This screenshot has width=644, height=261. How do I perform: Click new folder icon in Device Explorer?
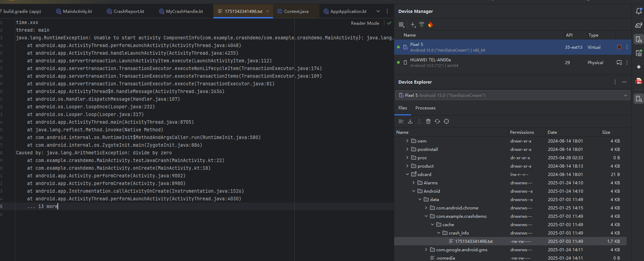click(x=401, y=121)
